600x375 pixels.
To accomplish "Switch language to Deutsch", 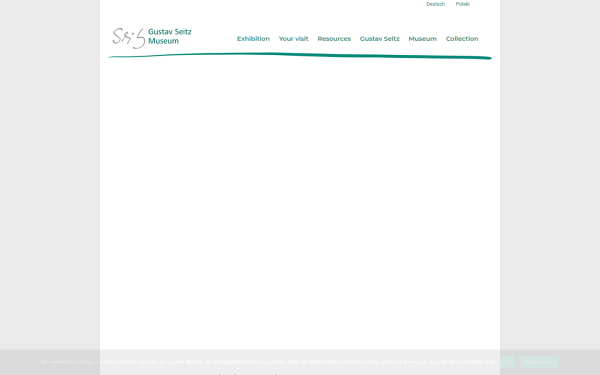I will pyautogui.click(x=436, y=4).
